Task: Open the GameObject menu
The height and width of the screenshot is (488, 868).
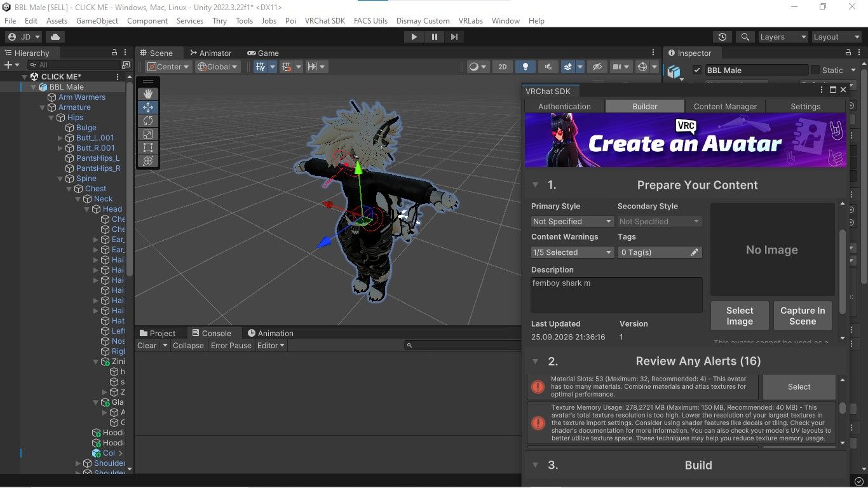Action: [x=97, y=21]
